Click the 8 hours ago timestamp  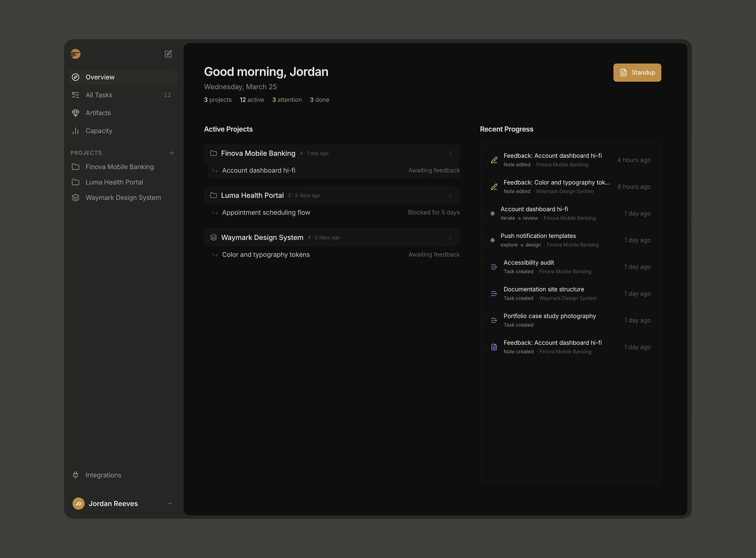pyautogui.click(x=634, y=187)
